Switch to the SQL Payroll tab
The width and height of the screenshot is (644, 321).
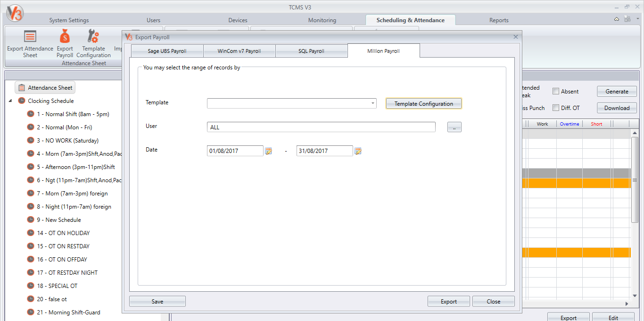311,51
